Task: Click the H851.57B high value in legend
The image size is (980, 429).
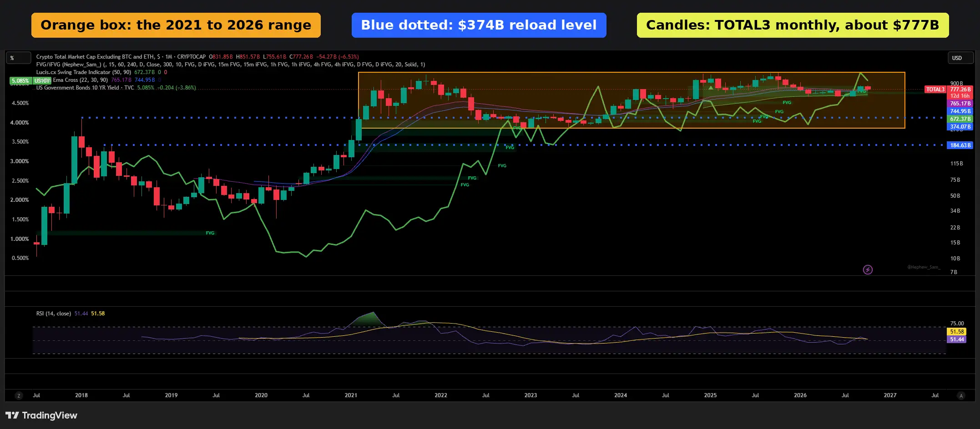Action: (x=248, y=57)
